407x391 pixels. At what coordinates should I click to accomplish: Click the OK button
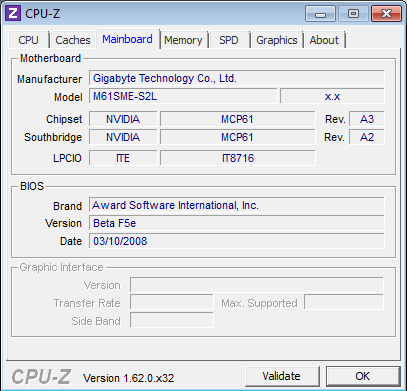363,376
